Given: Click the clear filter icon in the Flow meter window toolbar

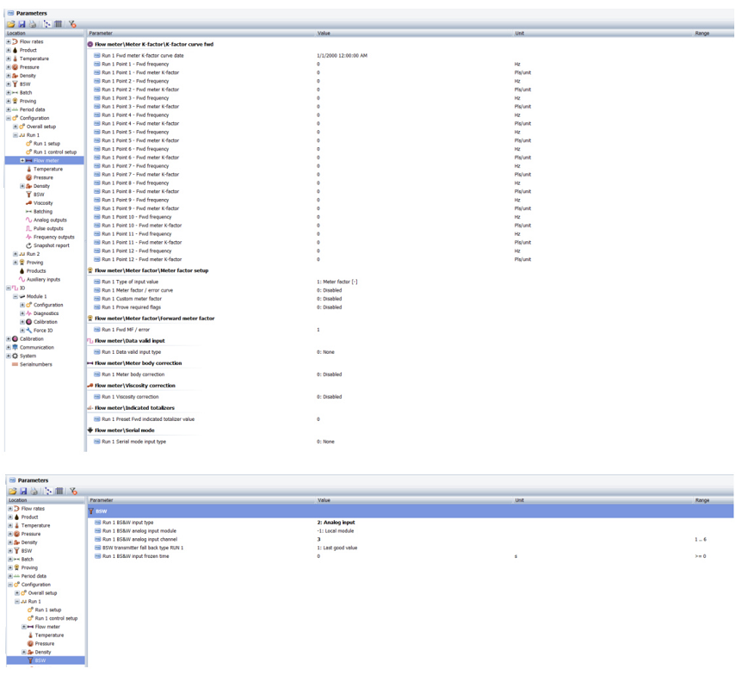Looking at the screenshot, I should click(x=72, y=24).
